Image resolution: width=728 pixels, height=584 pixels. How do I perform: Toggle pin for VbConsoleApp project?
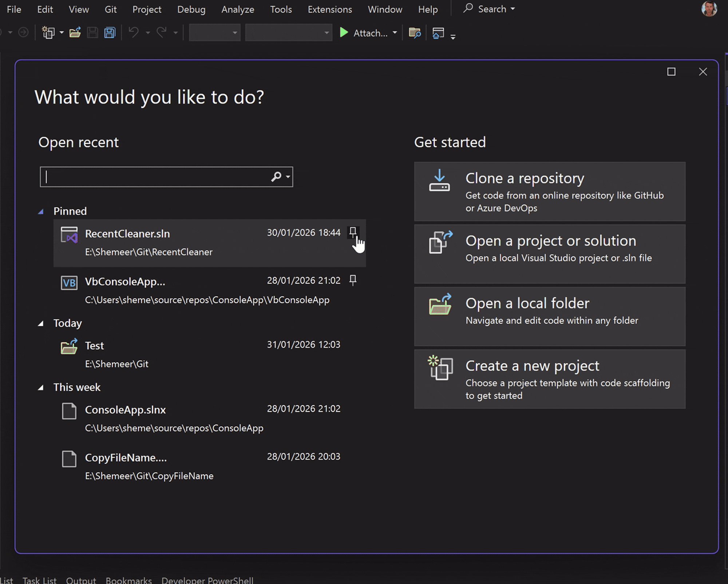(353, 280)
